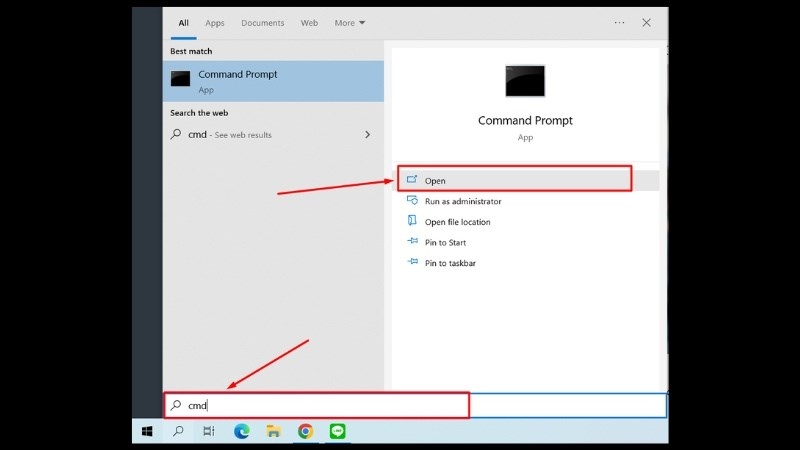Select Open file location
Screen dimensions: 800x450
[x=457, y=222]
